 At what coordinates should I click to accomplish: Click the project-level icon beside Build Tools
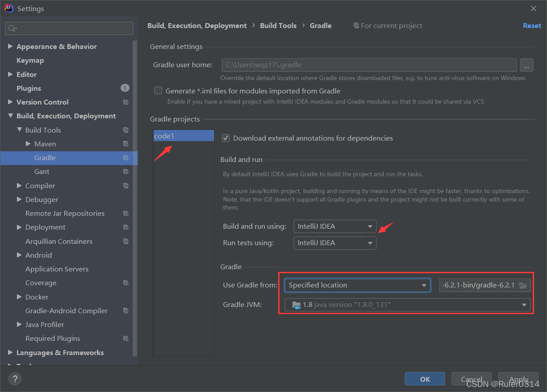(x=126, y=130)
